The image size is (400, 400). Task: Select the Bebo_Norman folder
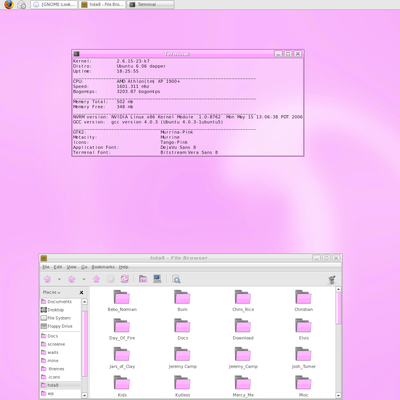pyautogui.click(x=122, y=301)
